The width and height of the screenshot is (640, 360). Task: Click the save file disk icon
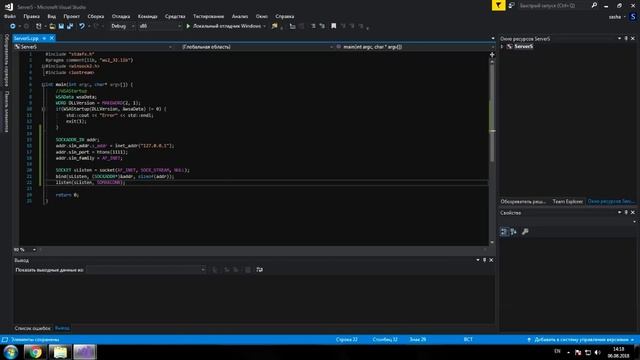tap(61, 26)
